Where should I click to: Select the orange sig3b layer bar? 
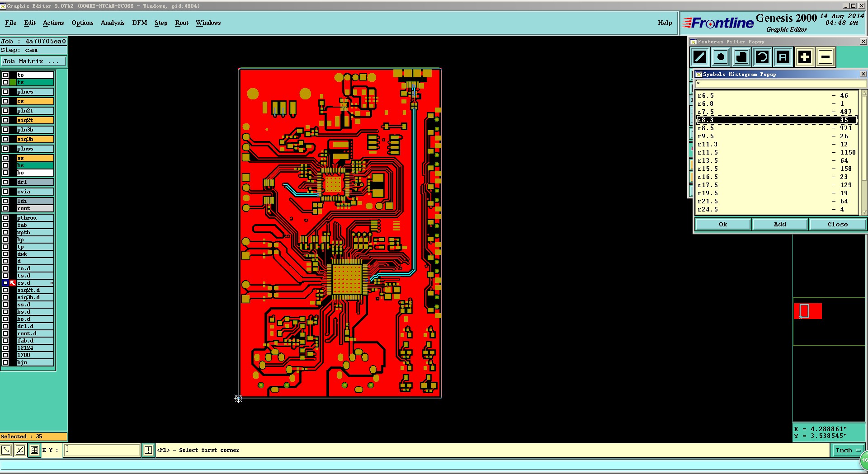pos(35,139)
